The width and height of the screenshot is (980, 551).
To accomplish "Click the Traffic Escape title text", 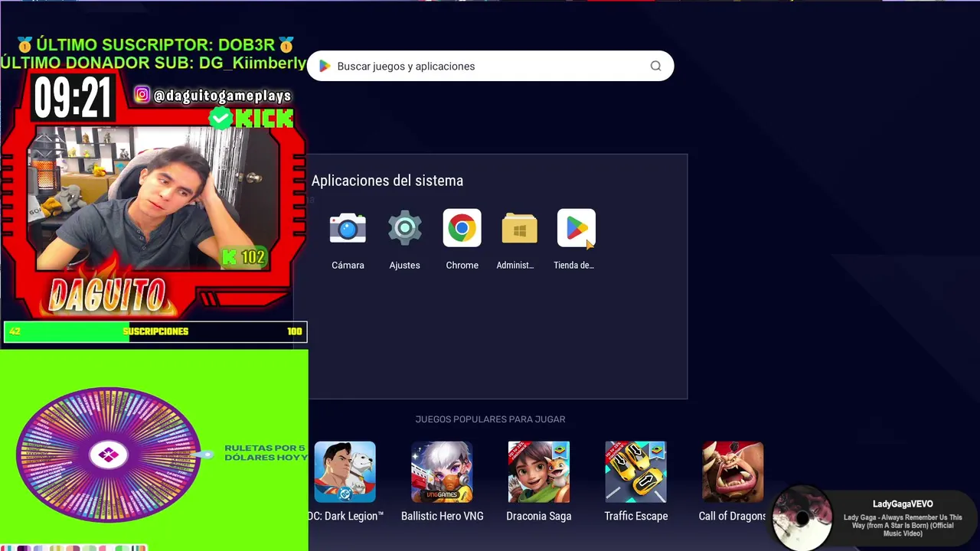I will click(x=635, y=516).
